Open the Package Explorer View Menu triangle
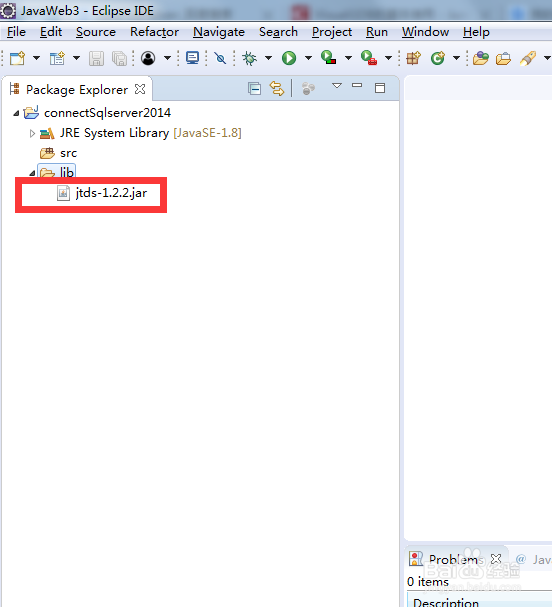The image size is (552, 607). tap(337, 86)
